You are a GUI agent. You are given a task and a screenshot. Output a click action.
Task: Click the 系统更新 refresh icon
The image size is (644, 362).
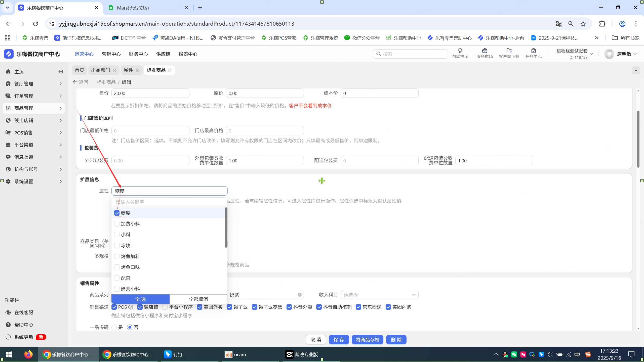tap(8, 337)
